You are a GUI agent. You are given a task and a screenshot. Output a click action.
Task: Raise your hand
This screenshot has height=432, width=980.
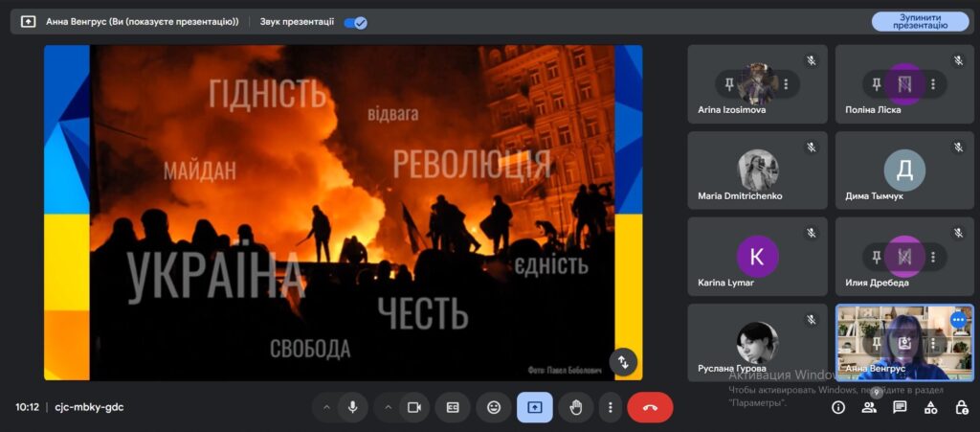[575, 408]
